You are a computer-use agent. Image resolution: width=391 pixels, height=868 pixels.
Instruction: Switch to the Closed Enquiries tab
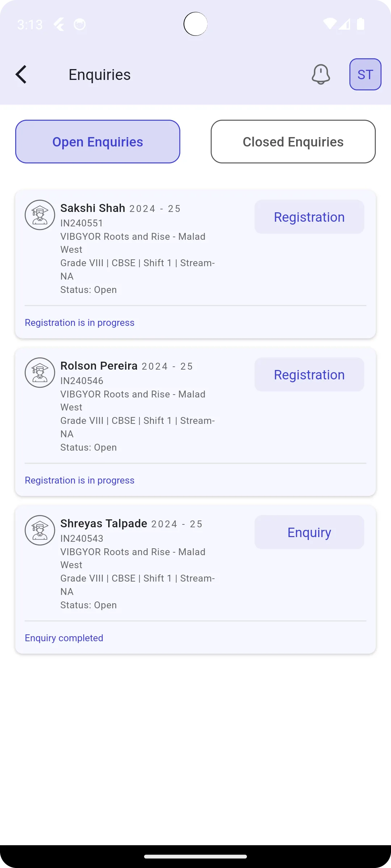[293, 142]
